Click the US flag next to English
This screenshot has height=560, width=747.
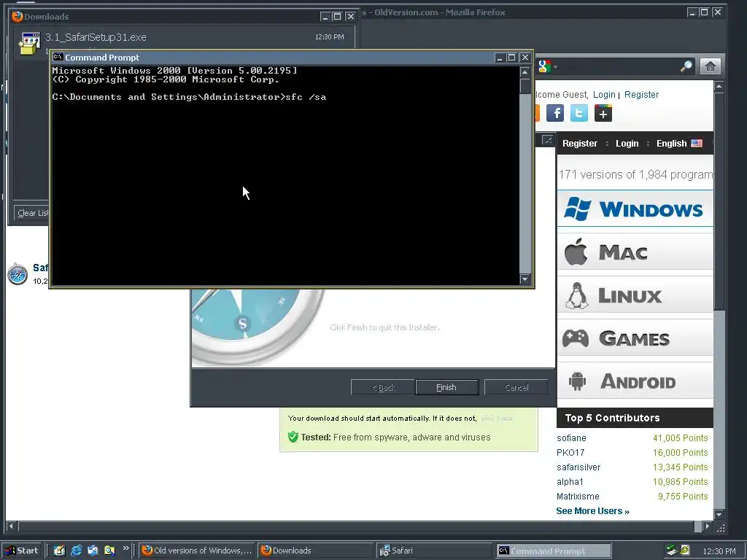(x=697, y=144)
